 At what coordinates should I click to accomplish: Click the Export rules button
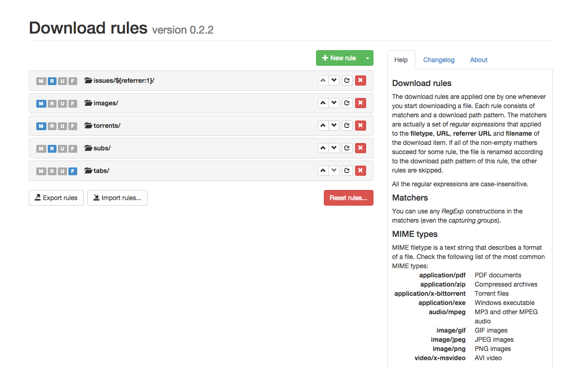(56, 197)
